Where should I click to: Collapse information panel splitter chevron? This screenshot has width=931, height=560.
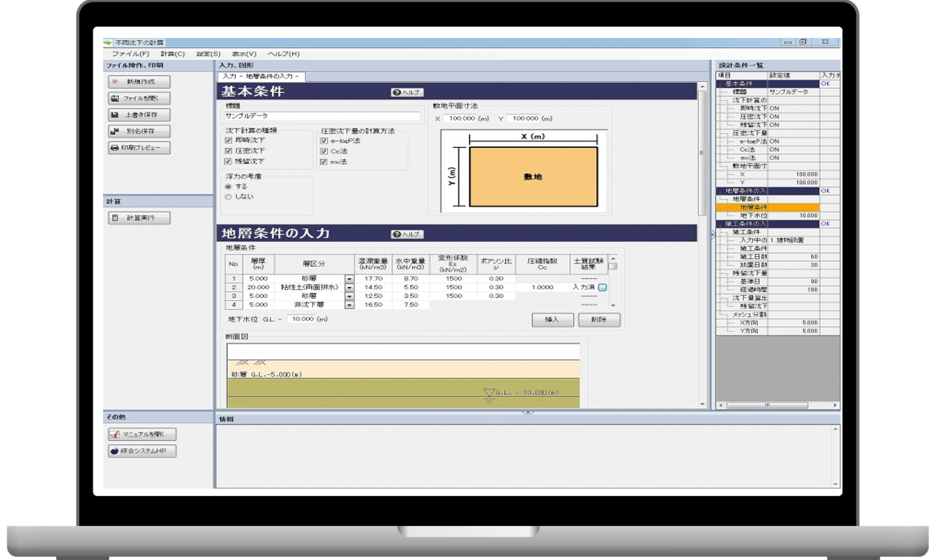pyautogui.click(x=527, y=412)
